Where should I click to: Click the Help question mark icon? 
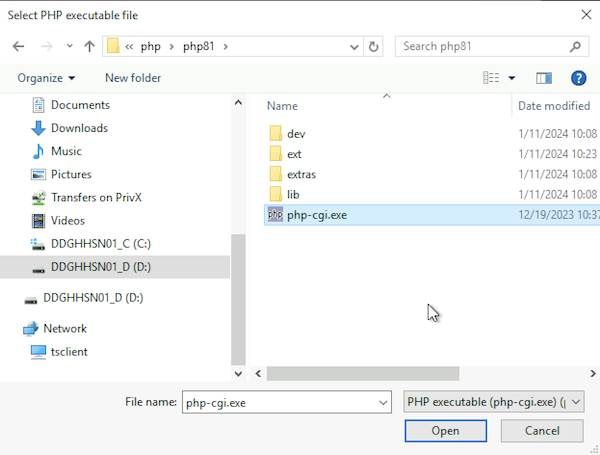pos(578,78)
